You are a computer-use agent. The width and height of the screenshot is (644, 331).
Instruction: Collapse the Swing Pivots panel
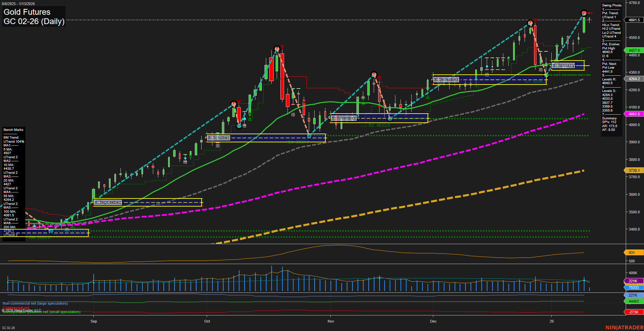pyautogui.click(x=612, y=5)
